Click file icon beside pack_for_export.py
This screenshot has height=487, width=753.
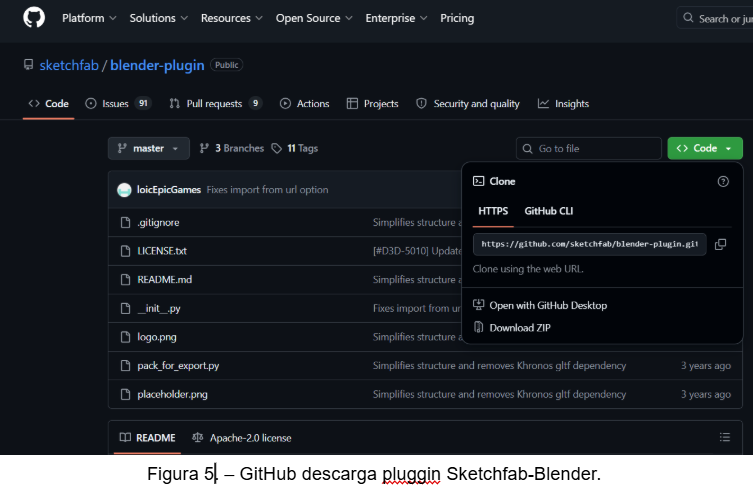[x=125, y=365]
